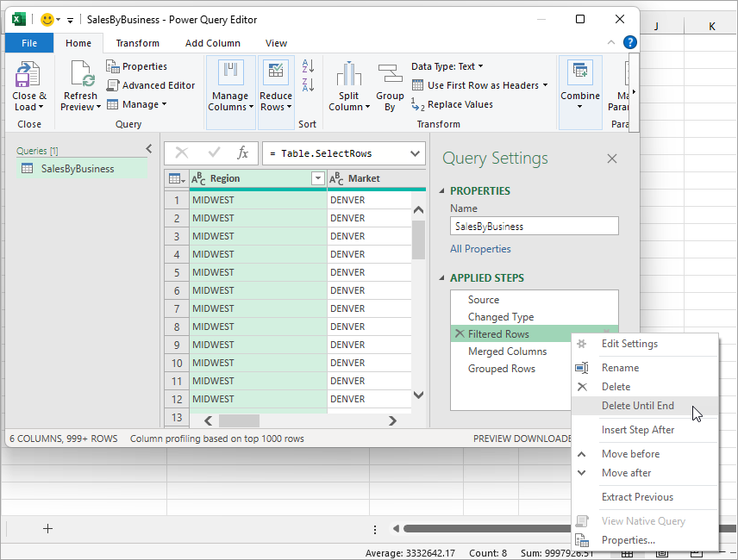Click the fx formula icon

click(242, 152)
